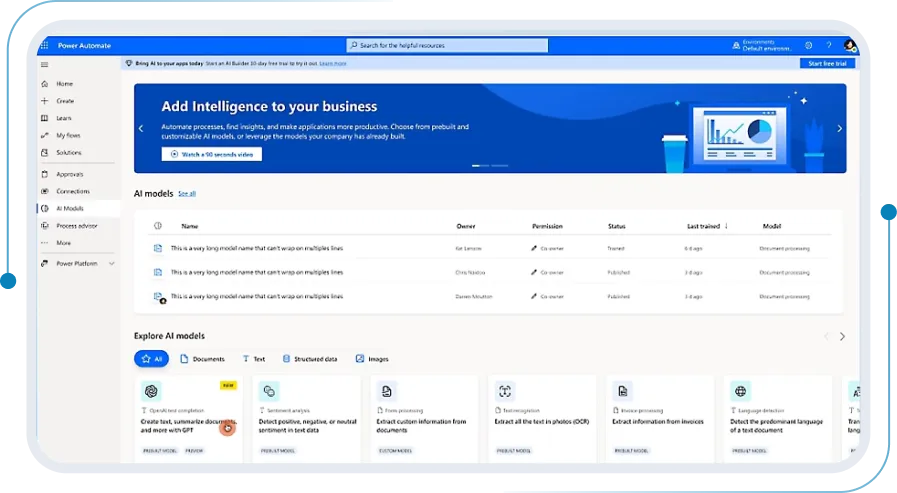Open My flows in the sidebar
The image size is (897, 493).
(68, 136)
